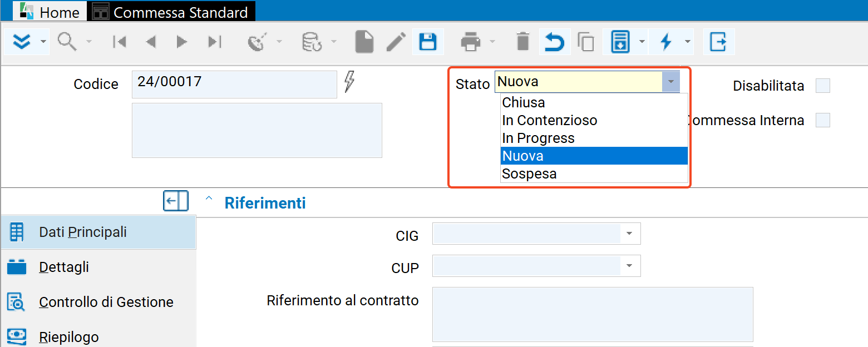Go to the previous record
Screen dimensions: 868x347
pyautogui.click(x=151, y=42)
